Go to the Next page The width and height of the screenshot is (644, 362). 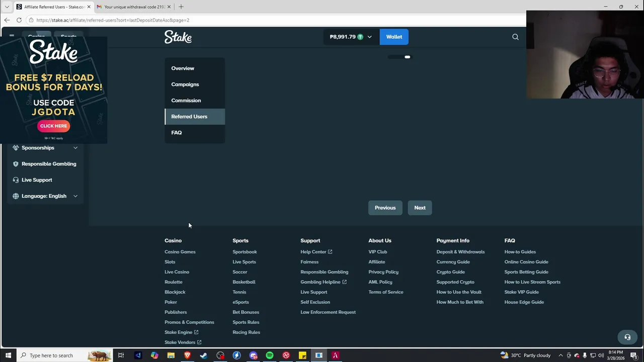(x=420, y=208)
